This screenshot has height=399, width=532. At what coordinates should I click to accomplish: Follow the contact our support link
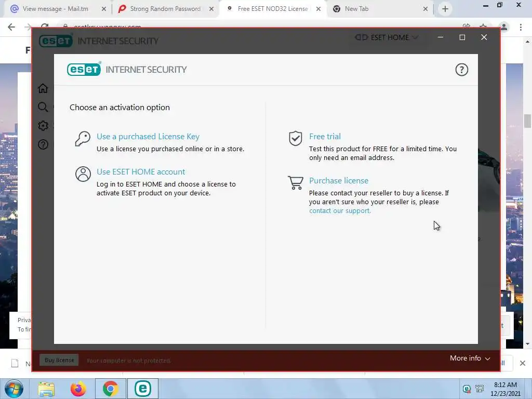pos(340,211)
